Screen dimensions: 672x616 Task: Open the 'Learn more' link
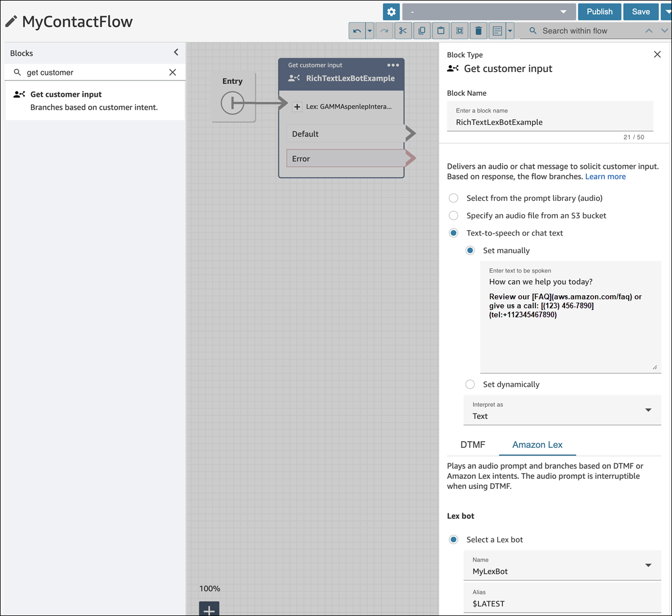(x=605, y=177)
